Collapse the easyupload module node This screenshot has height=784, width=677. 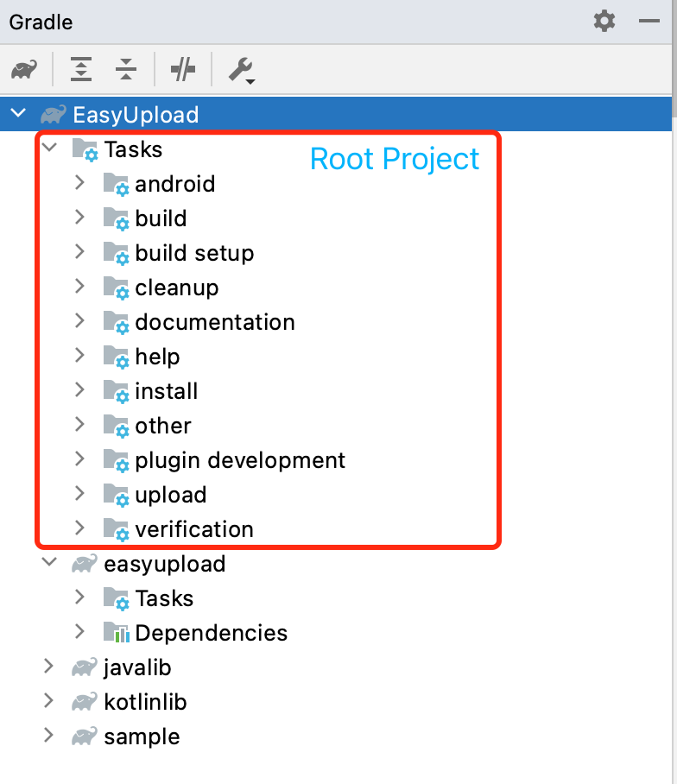coord(49,561)
